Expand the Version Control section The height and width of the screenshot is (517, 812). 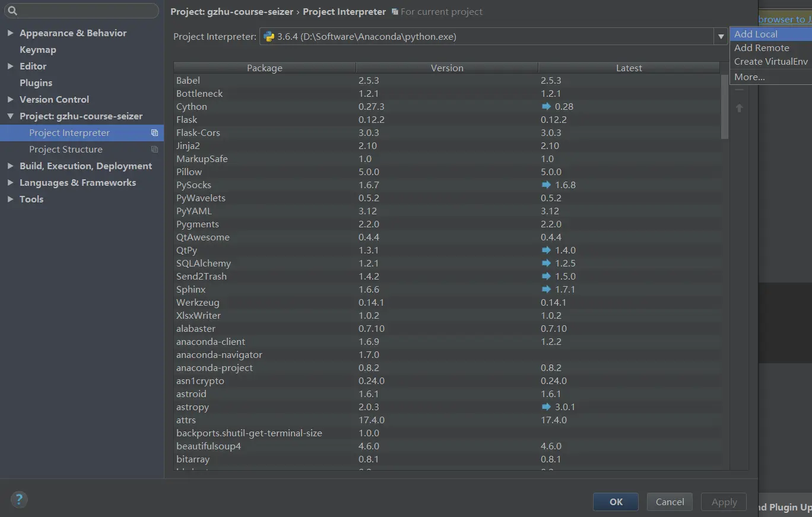[x=10, y=100]
